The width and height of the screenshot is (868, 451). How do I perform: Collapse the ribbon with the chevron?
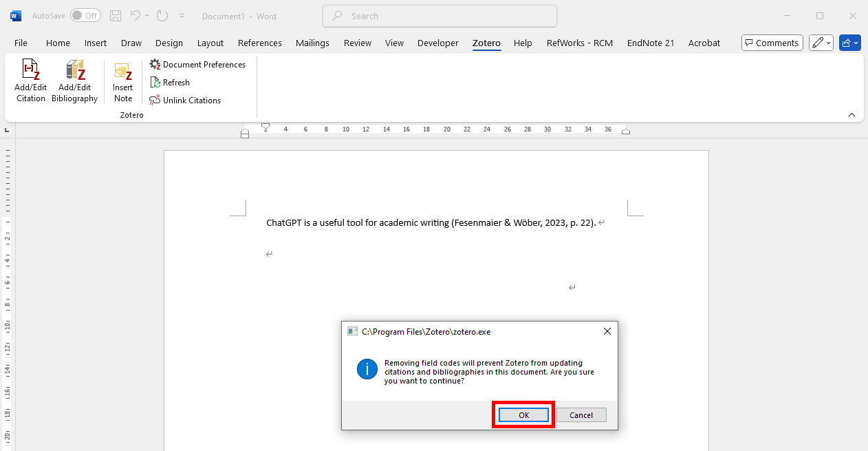coord(851,115)
